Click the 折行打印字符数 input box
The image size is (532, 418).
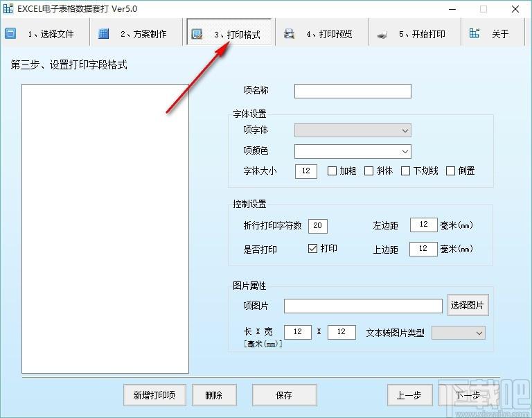click(317, 226)
